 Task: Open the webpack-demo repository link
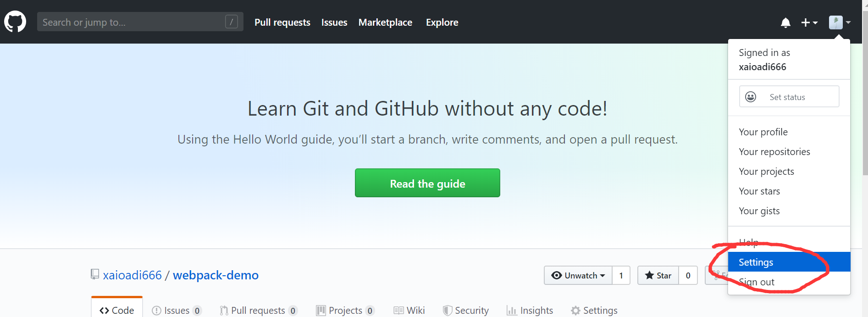coord(216,275)
